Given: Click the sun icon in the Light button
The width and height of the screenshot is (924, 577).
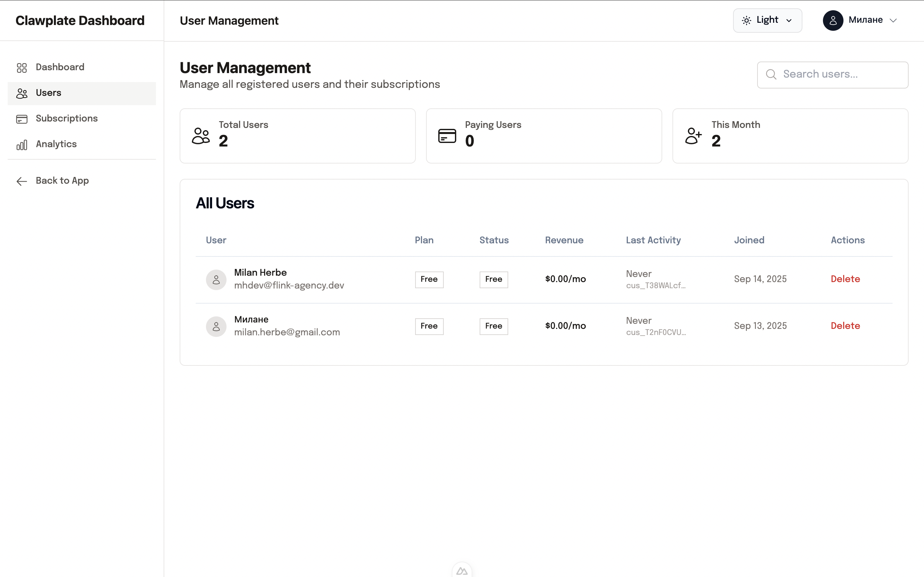Looking at the screenshot, I should (x=747, y=20).
